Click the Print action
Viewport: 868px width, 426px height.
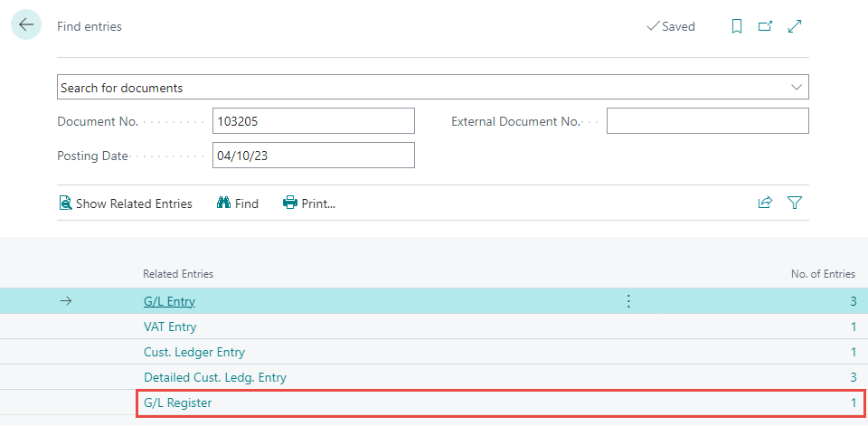tap(309, 204)
